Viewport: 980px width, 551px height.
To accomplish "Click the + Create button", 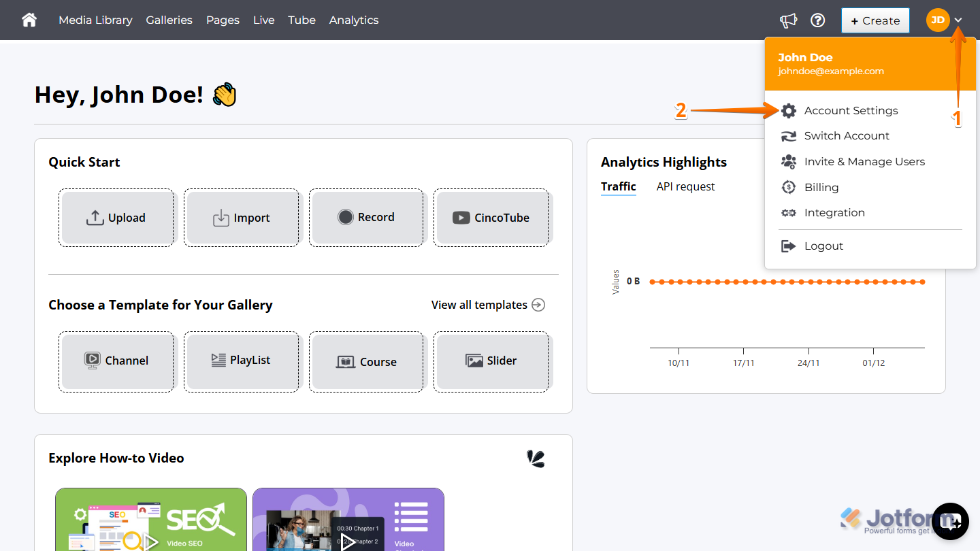I will (875, 20).
